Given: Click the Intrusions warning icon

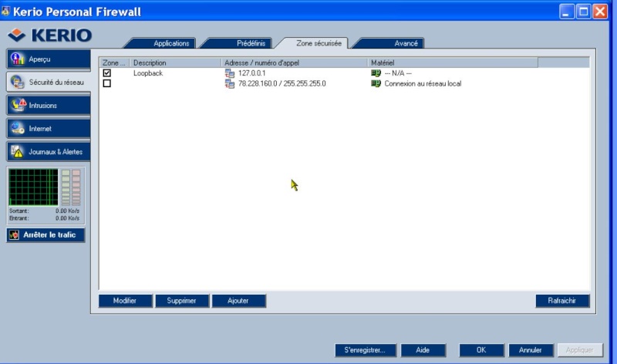Looking at the screenshot, I should 18,105.
